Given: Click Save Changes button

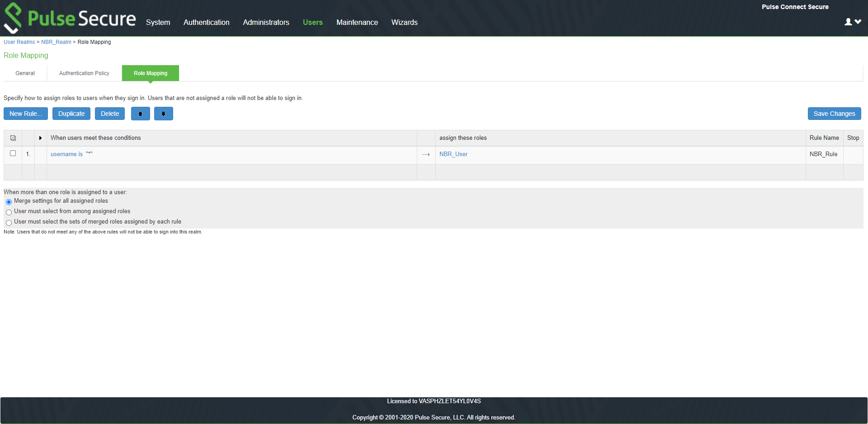Looking at the screenshot, I should [x=834, y=114].
